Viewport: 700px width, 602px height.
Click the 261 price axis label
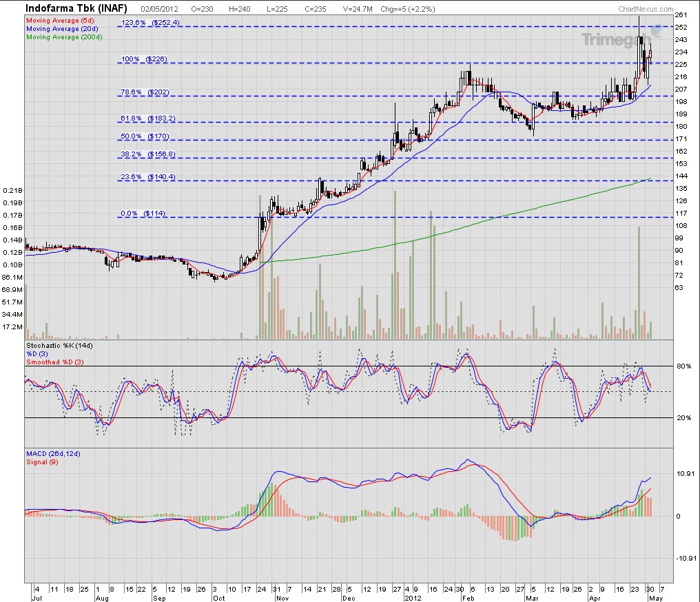681,14
